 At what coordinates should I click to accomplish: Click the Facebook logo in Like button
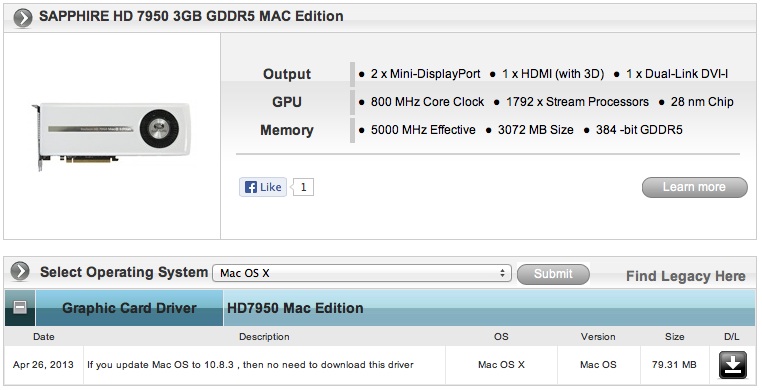pos(250,187)
